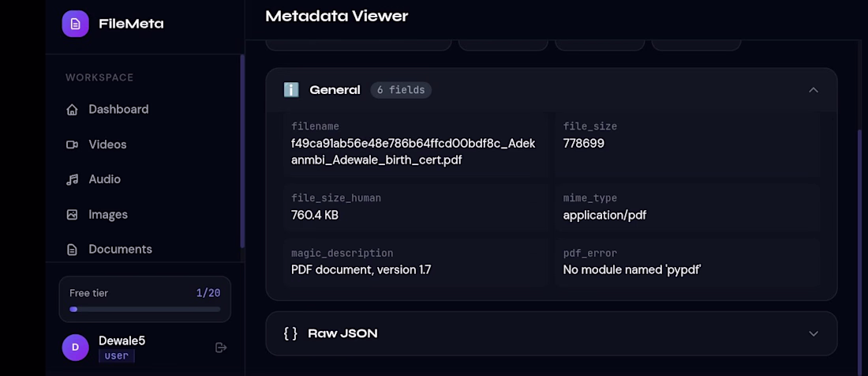Click the Dewale5 username
The width and height of the screenshot is (868, 376).
(122, 341)
